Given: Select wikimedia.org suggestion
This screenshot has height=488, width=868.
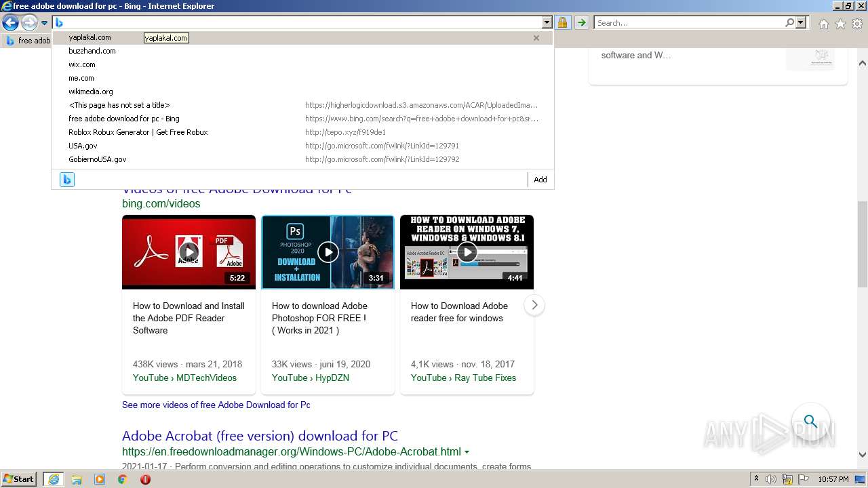Looking at the screenshot, I should [x=302, y=91].
